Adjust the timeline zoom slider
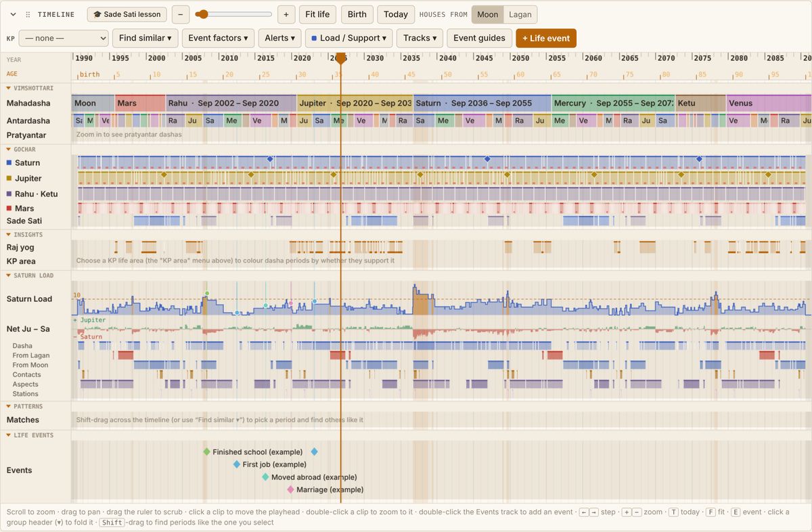The width and height of the screenshot is (812, 532). coord(233,14)
